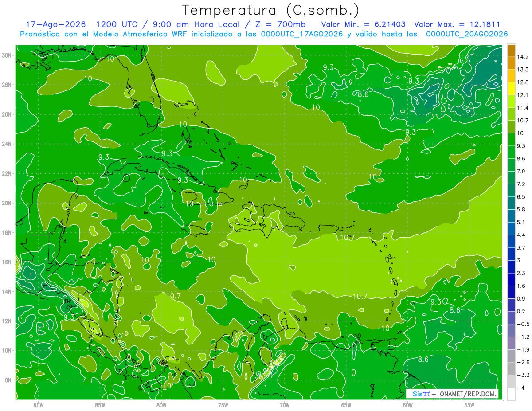Screen dimensions: 532x411
Task: Click the '0000UTC_20AGO2026' valid-until time text
Action: [467, 34]
